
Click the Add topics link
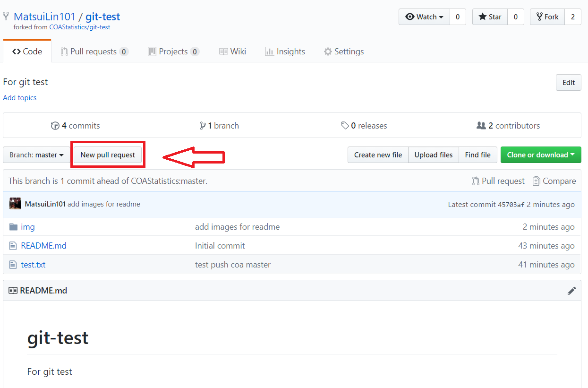(x=19, y=98)
